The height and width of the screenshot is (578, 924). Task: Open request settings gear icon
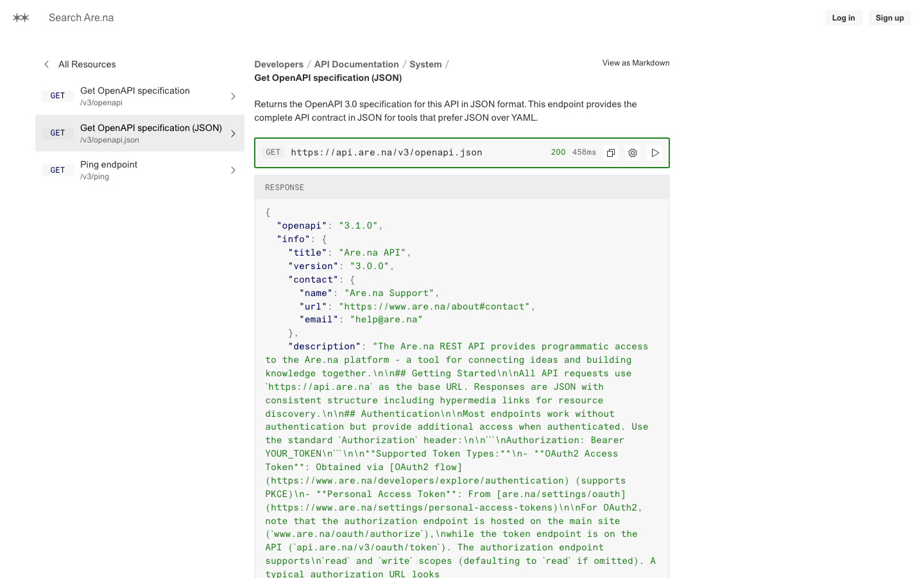click(x=633, y=153)
